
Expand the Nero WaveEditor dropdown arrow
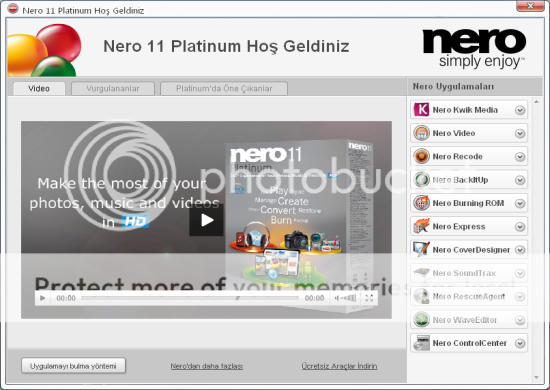click(x=520, y=320)
